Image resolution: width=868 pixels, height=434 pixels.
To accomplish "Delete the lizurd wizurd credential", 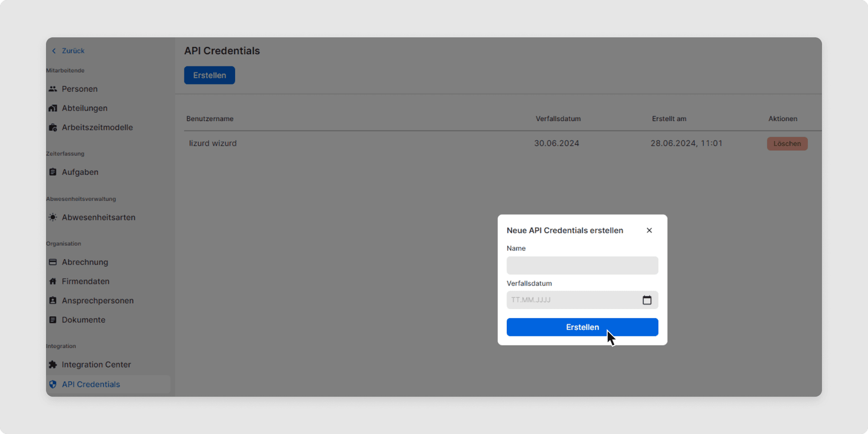I will (787, 144).
